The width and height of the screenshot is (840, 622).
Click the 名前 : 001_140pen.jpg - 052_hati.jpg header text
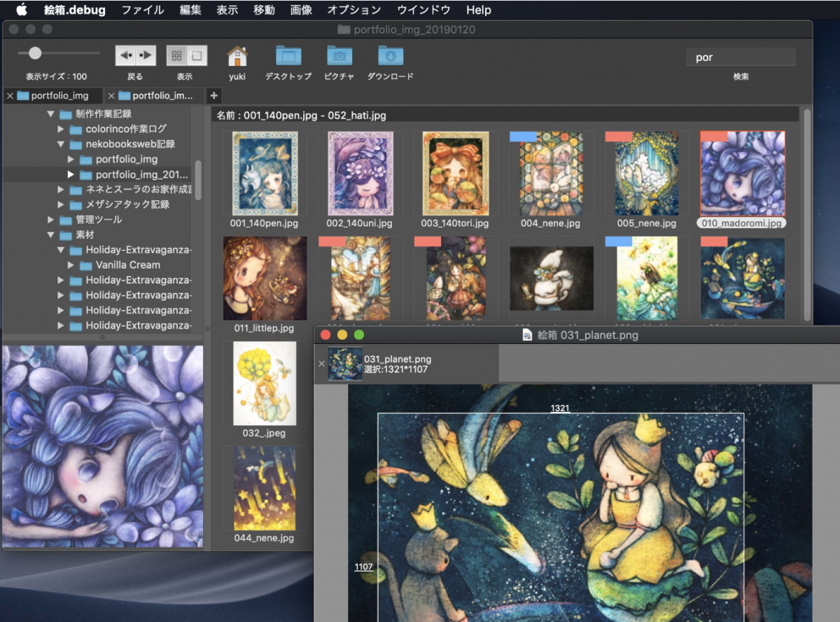click(x=301, y=116)
